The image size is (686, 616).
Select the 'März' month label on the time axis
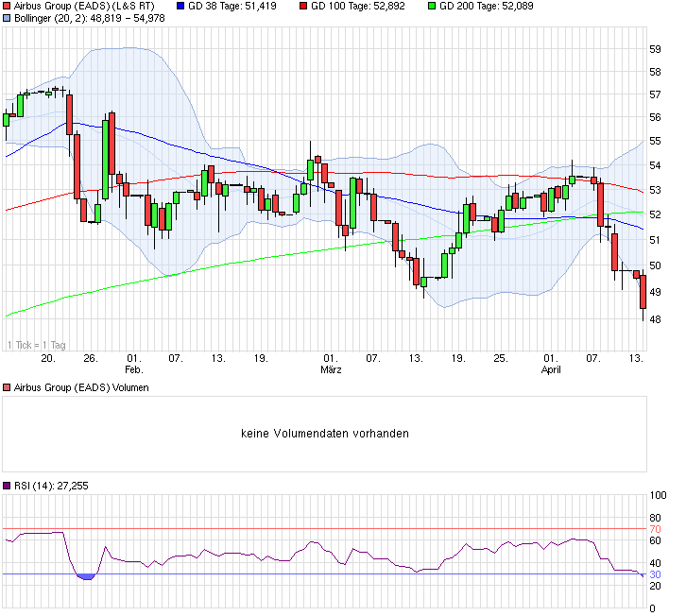(x=330, y=370)
